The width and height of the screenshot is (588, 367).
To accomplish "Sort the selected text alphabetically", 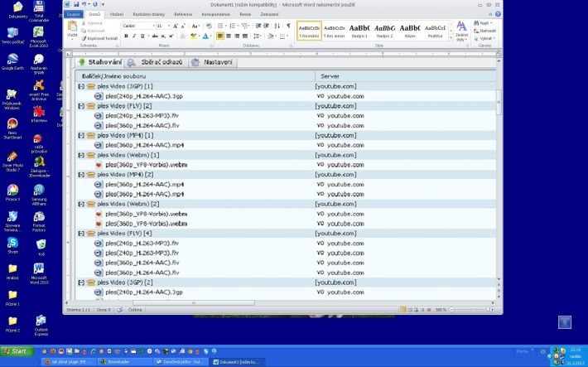I will [x=277, y=26].
